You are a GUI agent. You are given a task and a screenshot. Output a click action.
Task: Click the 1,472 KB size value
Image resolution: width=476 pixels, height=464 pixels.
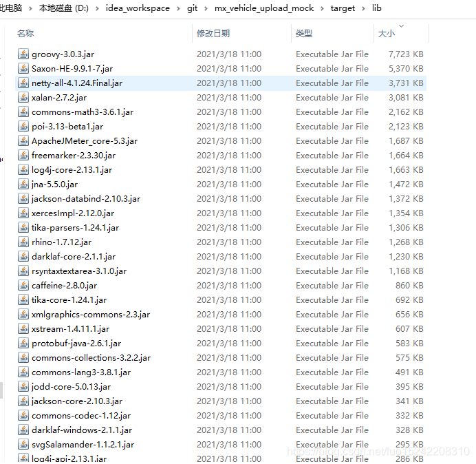point(406,184)
